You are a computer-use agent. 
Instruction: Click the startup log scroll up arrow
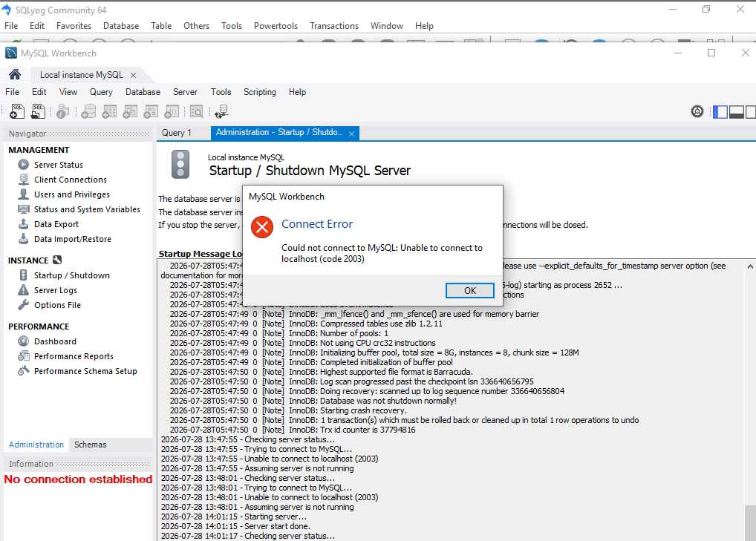tap(750, 266)
